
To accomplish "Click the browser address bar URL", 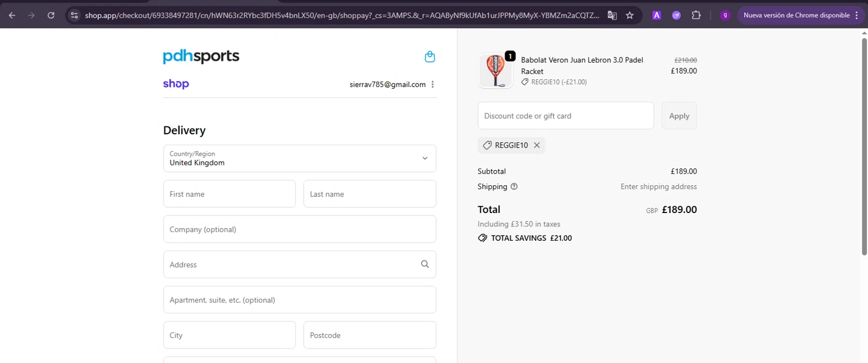I will point(341,16).
